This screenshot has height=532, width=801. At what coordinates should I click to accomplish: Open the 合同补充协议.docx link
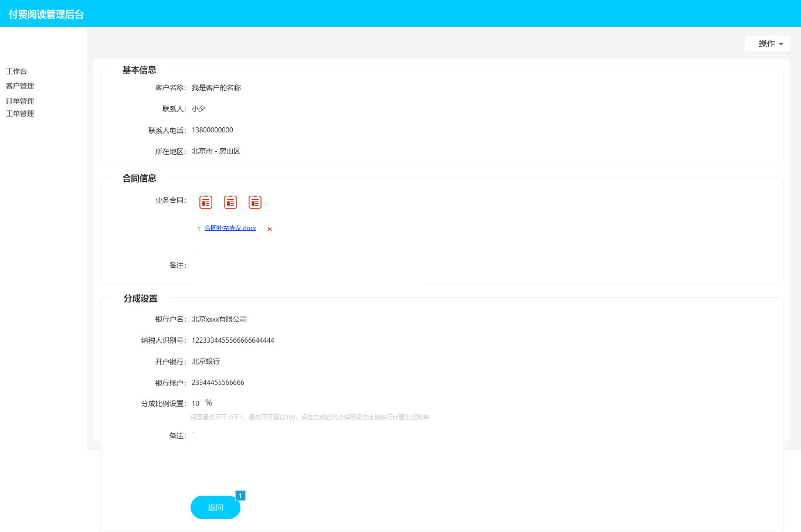click(230, 228)
